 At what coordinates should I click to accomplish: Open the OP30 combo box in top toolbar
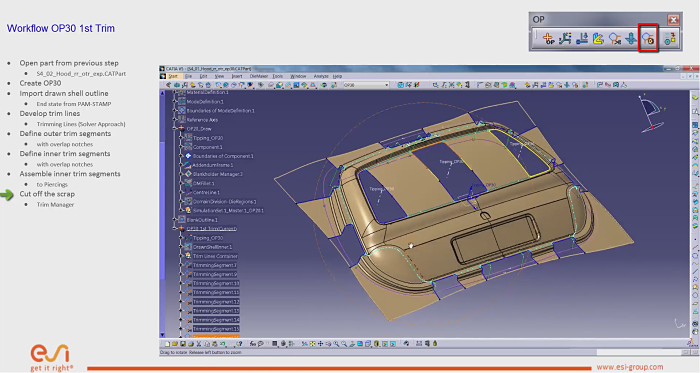tap(366, 85)
